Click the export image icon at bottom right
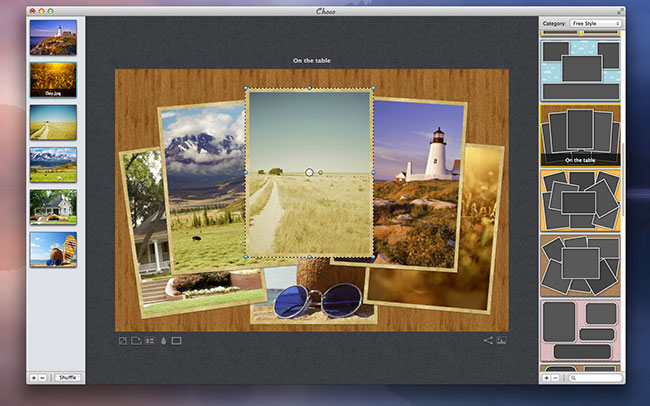The width and height of the screenshot is (650, 406). [502, 341]
